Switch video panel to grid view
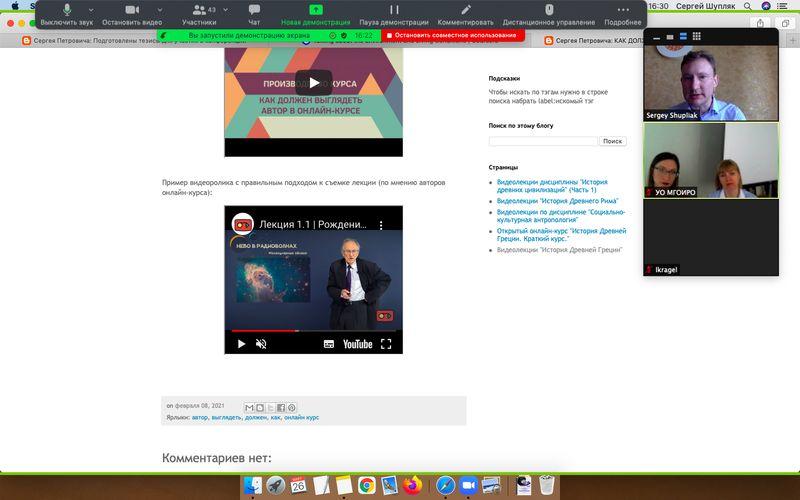 pyautogui.click(x=696, y=36)
